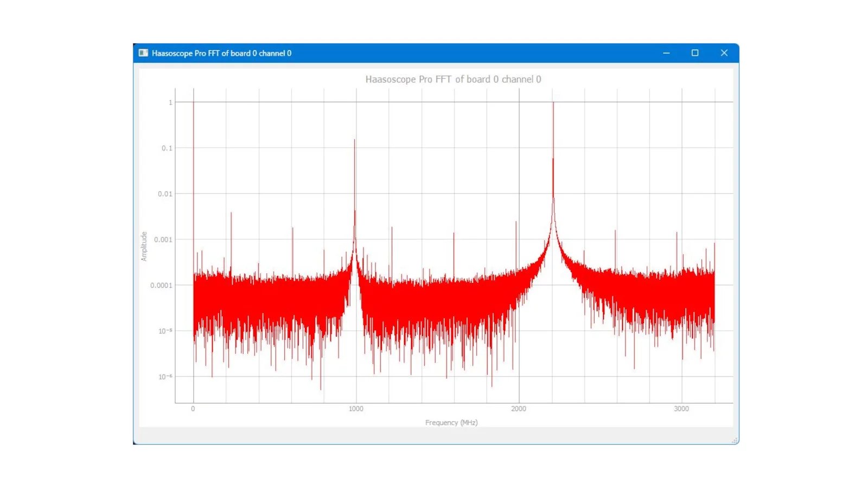Minimize the Haasoscope Pro FFT window

click(x=666, y=53)
